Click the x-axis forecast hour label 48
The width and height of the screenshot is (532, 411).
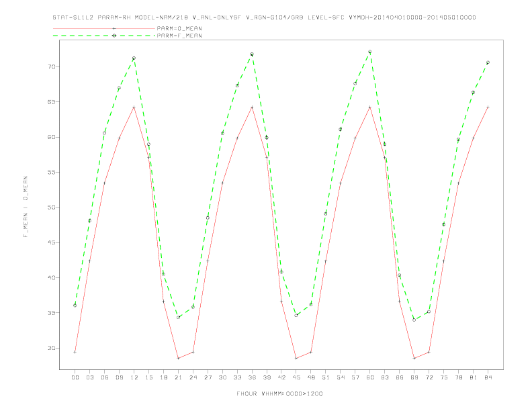[311, 377]
